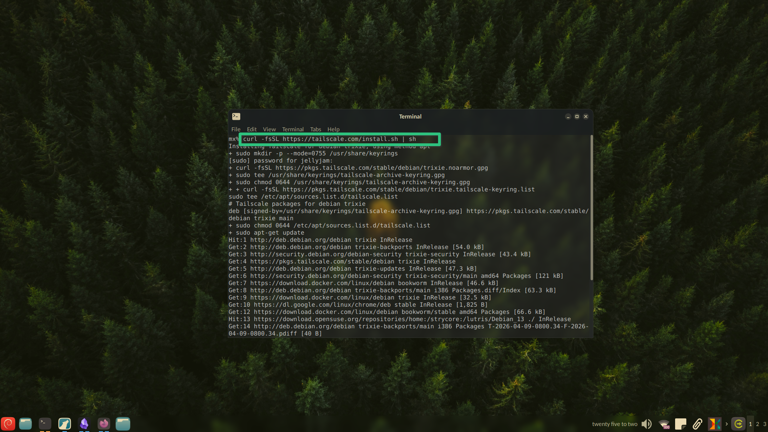Click the session logout button in tray
This screenshot has height=432, width=768.
click(738, 424)
